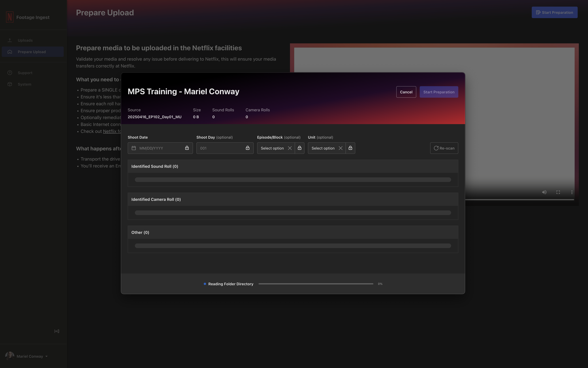
Task: Collapse the sidebar with the collapse icon
Action: 57,331
